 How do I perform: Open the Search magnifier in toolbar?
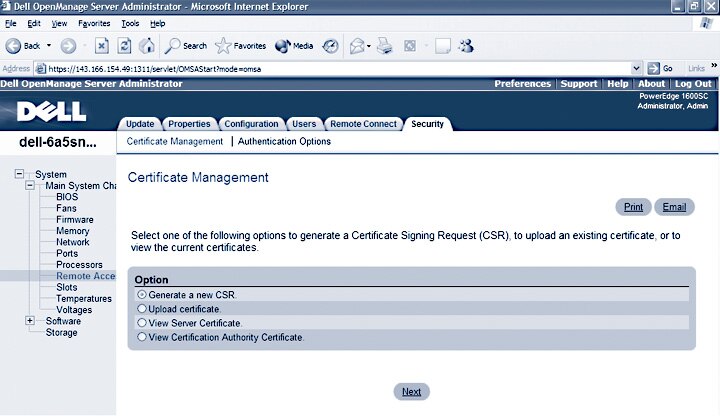pos(172,46)
